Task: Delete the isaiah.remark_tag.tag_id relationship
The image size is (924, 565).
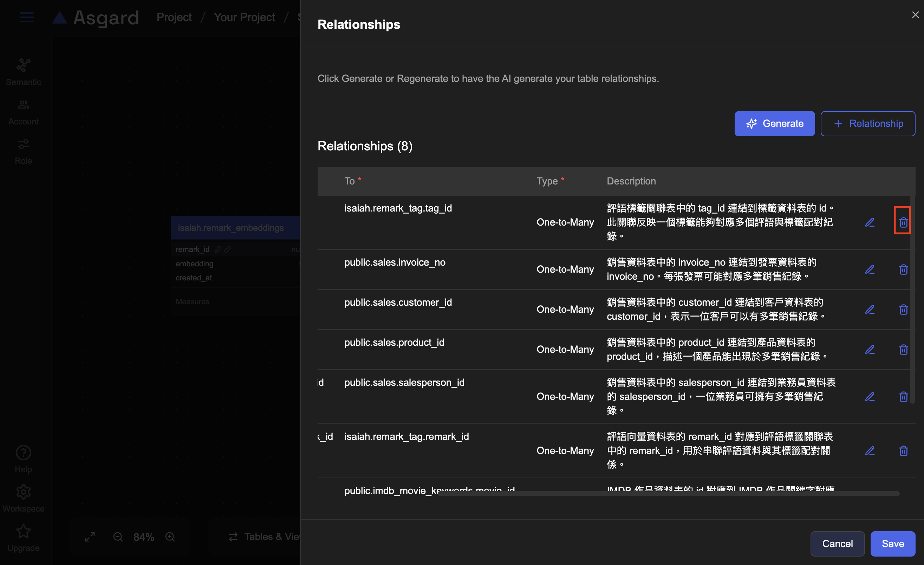Action: point(903,222)
